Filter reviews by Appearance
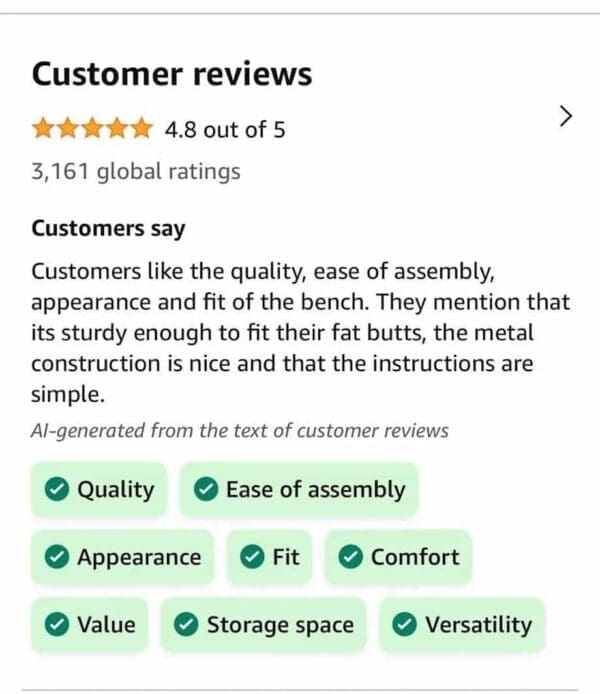Viewport: 600px width, 694px height. tap(124, 558)
